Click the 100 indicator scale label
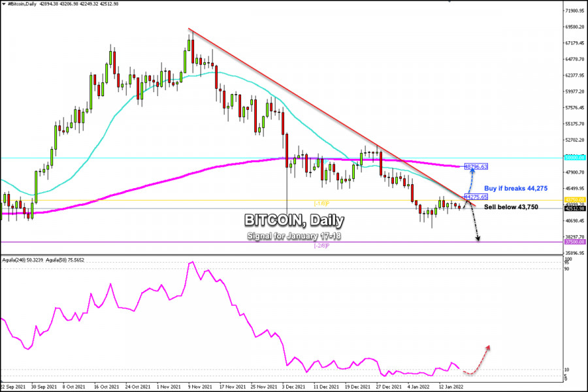The image size is (588, 392). 568,259
